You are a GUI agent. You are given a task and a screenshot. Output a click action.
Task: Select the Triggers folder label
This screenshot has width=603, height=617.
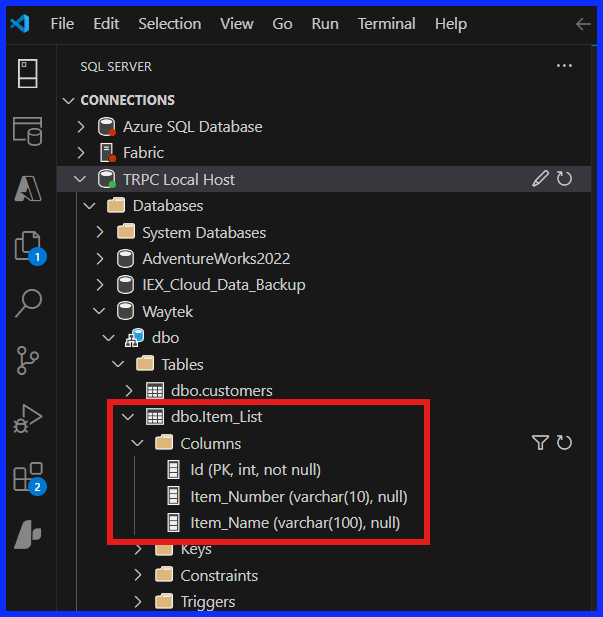pyautogui.click(x=208, y=602)
